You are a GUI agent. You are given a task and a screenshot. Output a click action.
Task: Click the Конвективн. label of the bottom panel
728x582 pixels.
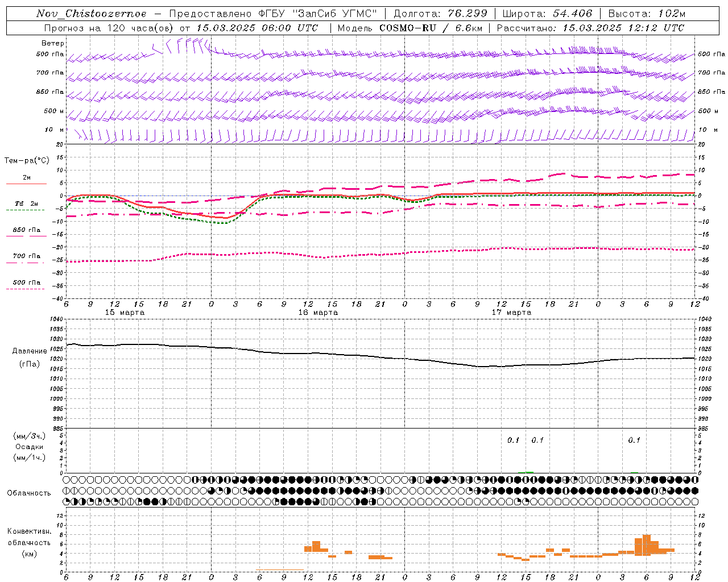(29, 531)
